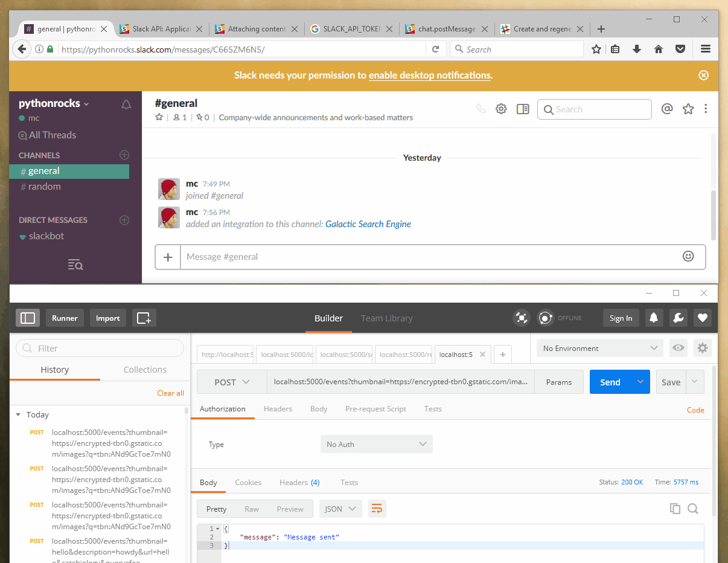Open the No Auth type dropdown

point(376,444)
